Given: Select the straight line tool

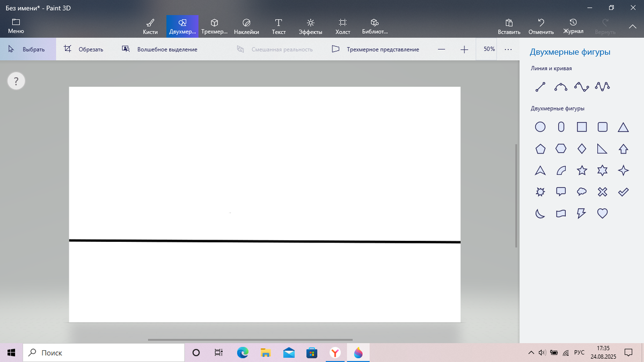Looking at the screenshot, I should coord(540,86).
